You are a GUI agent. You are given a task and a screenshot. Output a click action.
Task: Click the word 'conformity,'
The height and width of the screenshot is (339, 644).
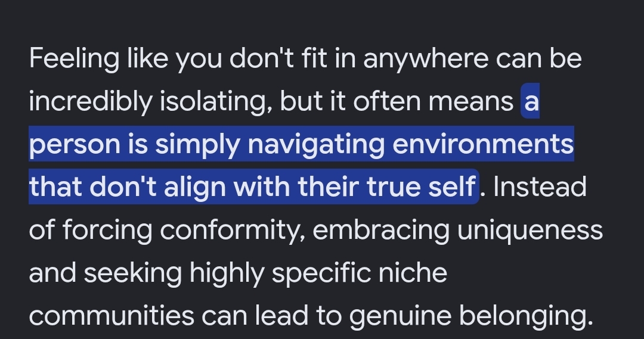[232, 229]
